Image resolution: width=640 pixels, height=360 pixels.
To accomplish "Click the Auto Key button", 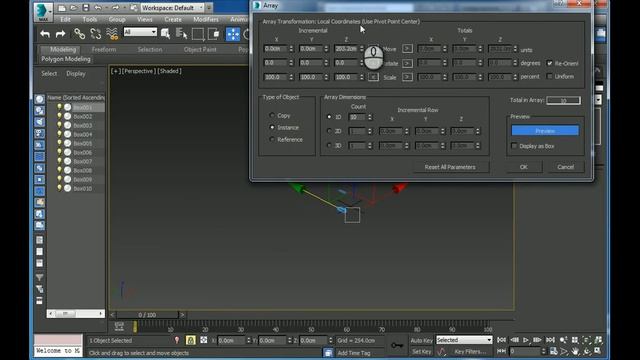I will tap(422, 340).
